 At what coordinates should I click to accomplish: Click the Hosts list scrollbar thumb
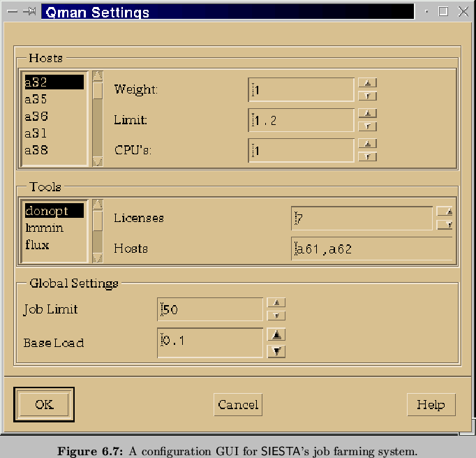point(98,90)
